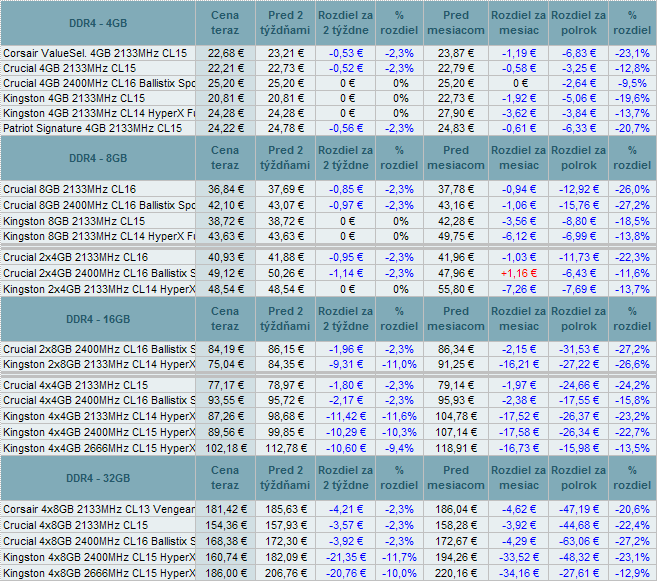Click half-year difference -31,53 €

coord(579,349)
